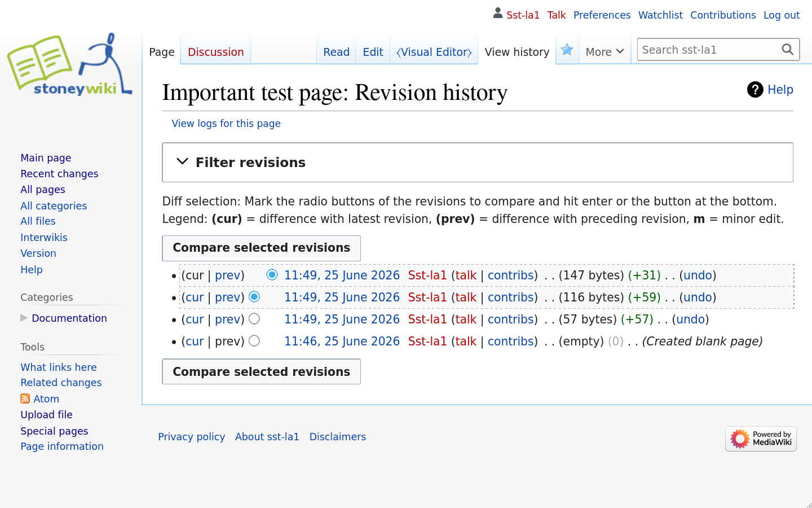
Task: Open the Watchlist link
Action: click(x=660, y=15)
